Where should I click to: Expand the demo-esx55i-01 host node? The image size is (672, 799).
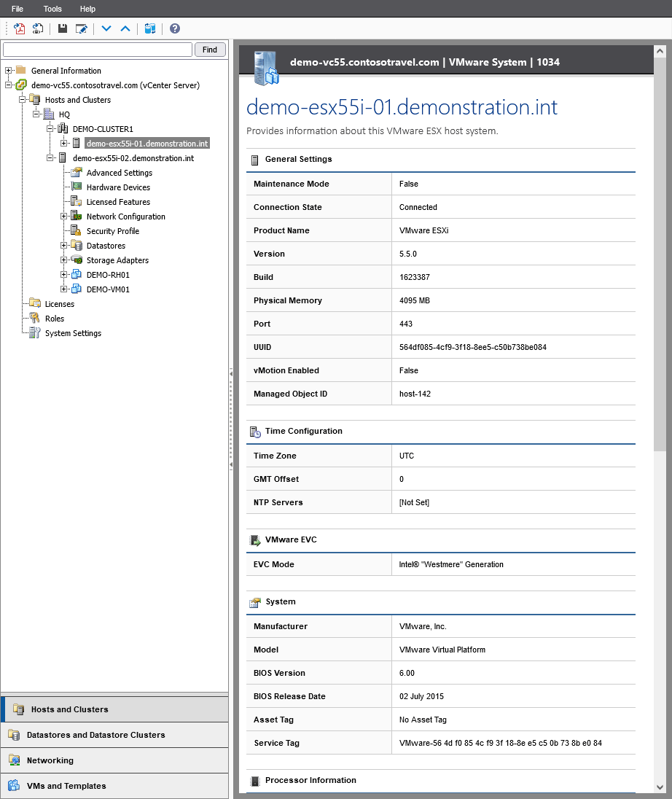pyautogui.click(x=63, y=143)
